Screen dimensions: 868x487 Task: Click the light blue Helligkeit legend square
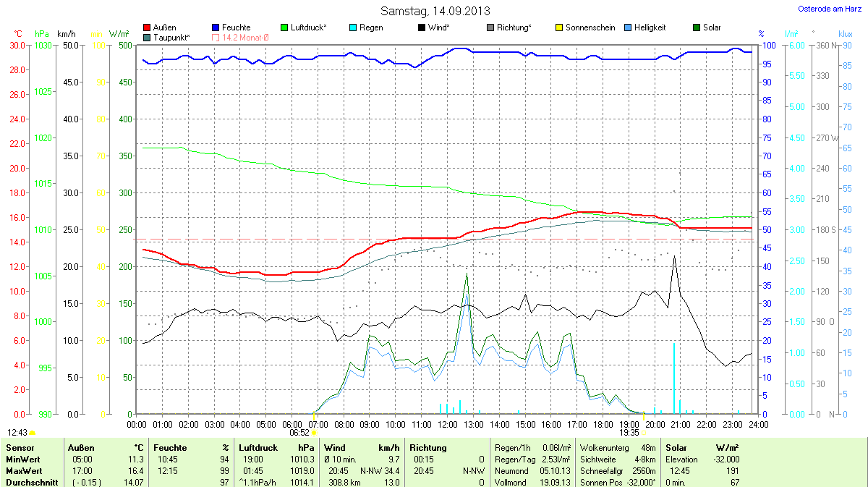(627, 27)
